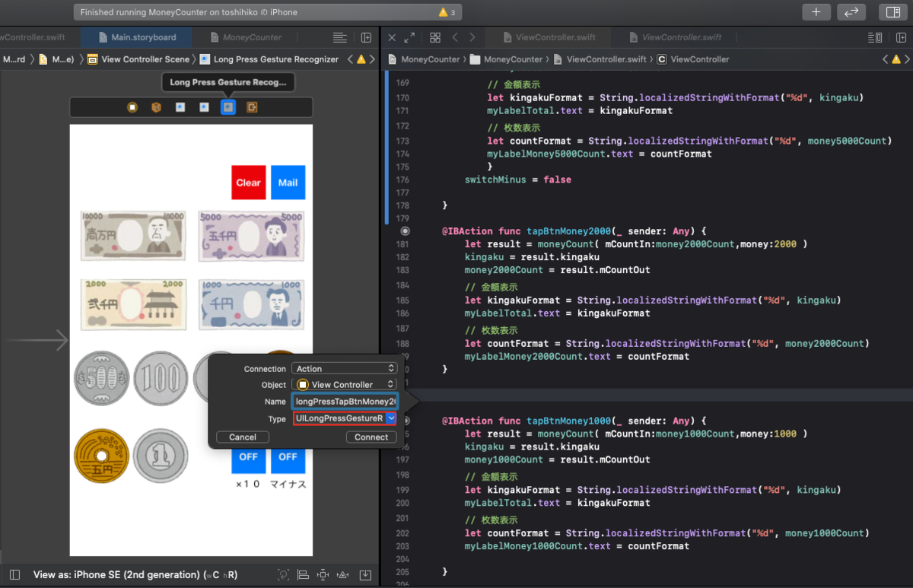Click the Library plus button in toolbar
The height and width of the screenshot is (588, 913).
[x=816, y=12]
